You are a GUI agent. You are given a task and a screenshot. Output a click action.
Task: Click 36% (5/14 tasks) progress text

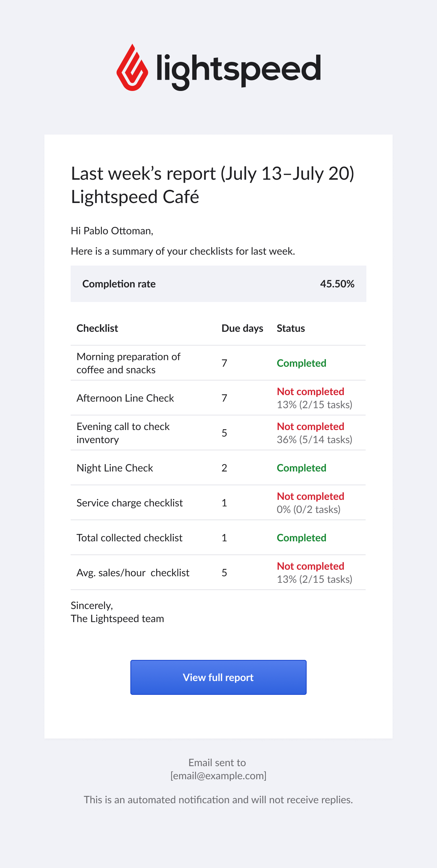tap(315, 439)
